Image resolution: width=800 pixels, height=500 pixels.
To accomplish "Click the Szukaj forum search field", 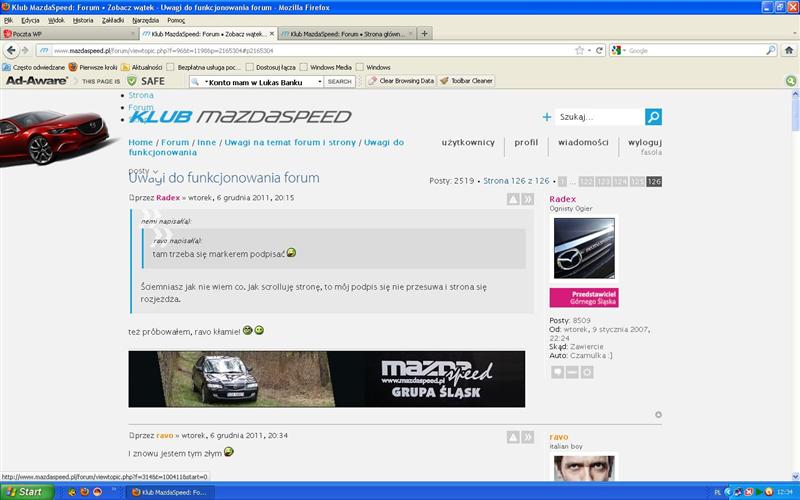I will (x=598, y=117).
